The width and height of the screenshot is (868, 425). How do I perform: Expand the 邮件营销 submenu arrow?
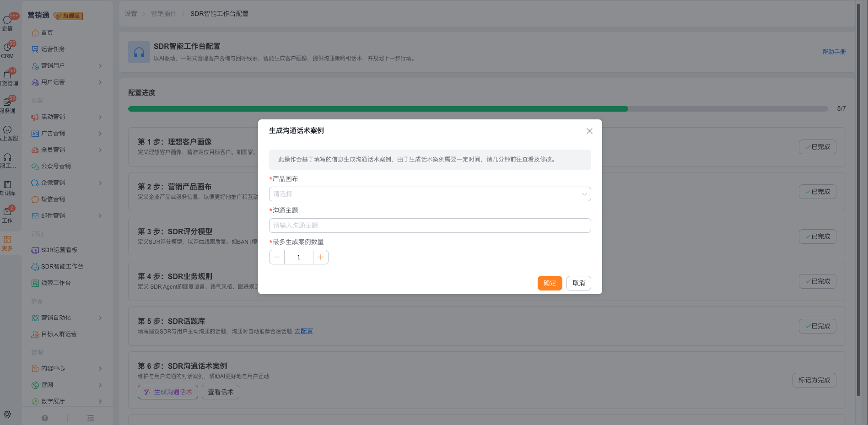pos(100,216)
